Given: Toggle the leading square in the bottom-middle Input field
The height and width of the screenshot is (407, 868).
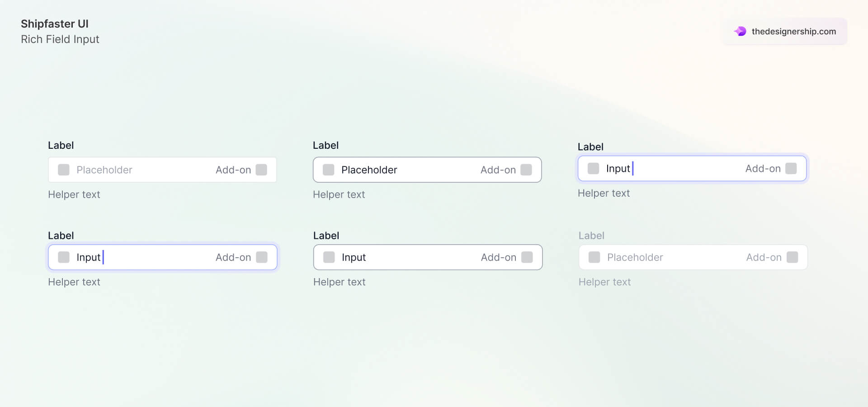Looking at the screenshot, I should pyautogui.click(x=329, y=257).
